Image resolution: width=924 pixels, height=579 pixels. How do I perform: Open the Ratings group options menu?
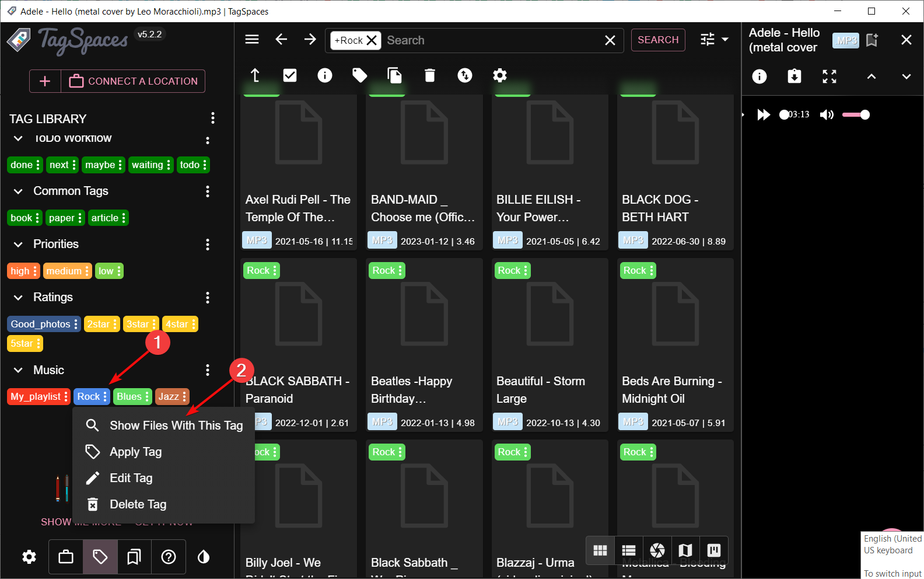pos(208,298)
